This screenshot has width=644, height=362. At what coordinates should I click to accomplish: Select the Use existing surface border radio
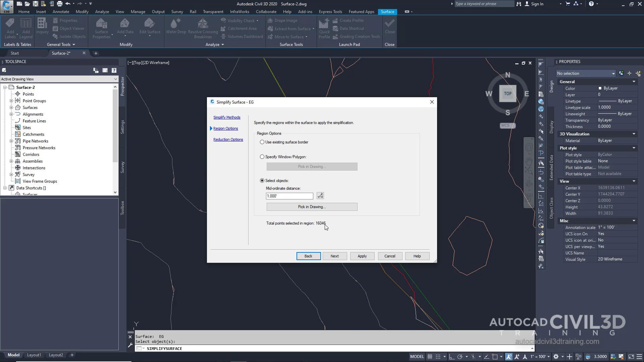(x=262, y=142)
